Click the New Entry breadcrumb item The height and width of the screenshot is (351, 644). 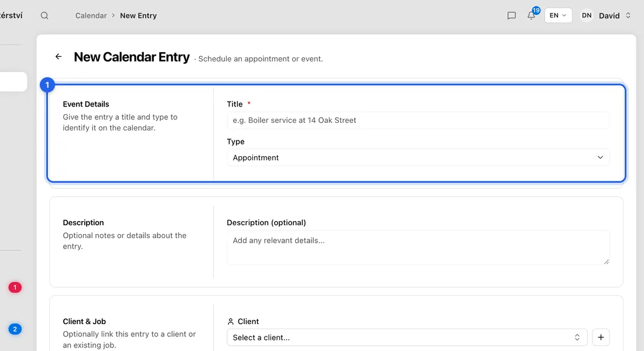point(138,16)
